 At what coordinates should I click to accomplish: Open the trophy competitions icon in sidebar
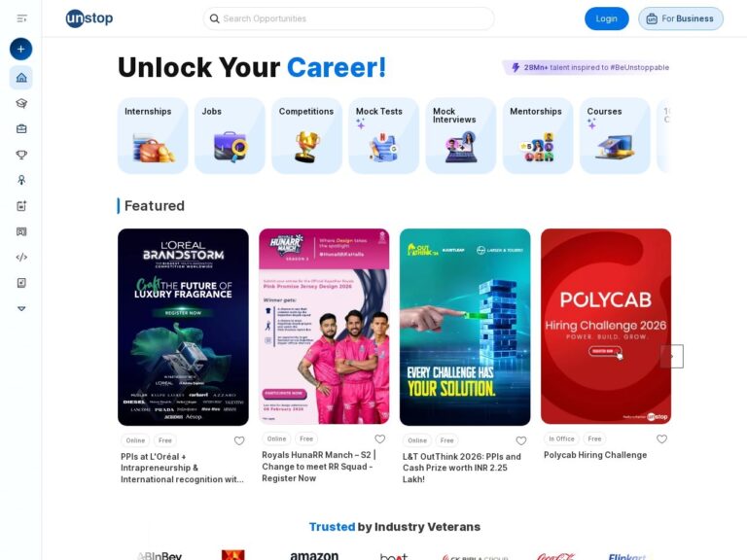pos(21,155)
